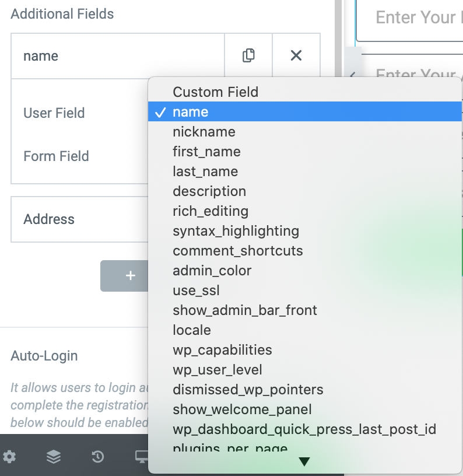Collapse the name field item header
The image size is (463, 476).
(118, 56)
